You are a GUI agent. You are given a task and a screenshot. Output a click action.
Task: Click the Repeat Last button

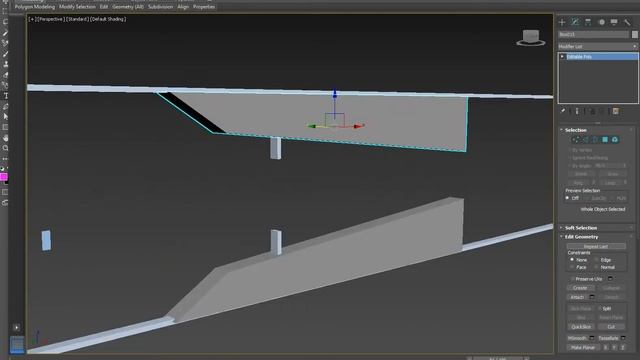[x=596, y=247]
